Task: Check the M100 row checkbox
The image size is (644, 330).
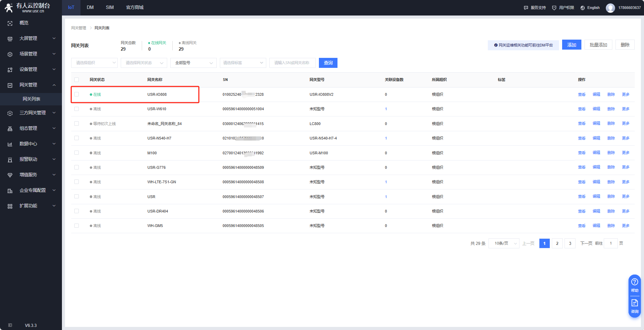Action: (77, 153)
